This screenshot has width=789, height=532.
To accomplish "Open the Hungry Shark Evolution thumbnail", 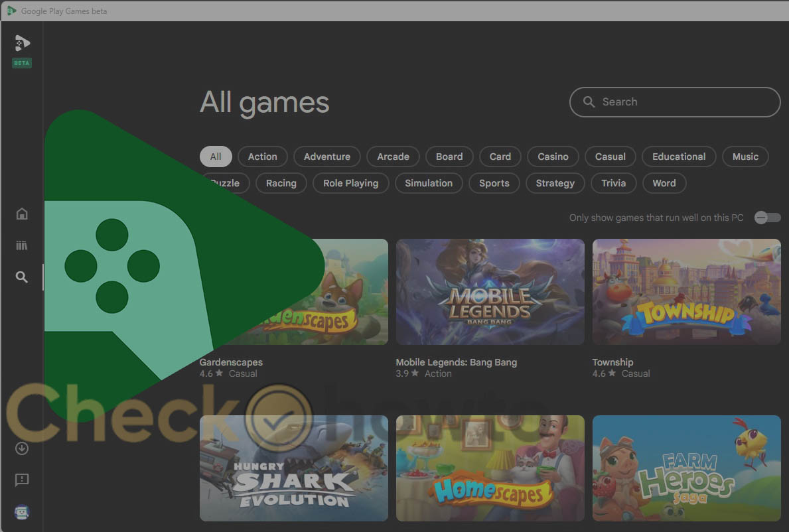I will click(x=294, y=468).
